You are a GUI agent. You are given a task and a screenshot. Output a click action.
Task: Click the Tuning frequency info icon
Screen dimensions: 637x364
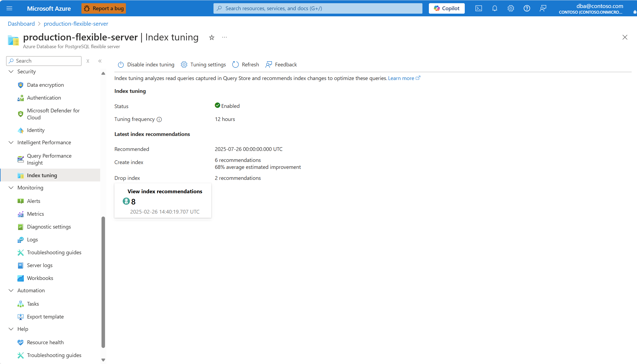[x=159, y=119]
